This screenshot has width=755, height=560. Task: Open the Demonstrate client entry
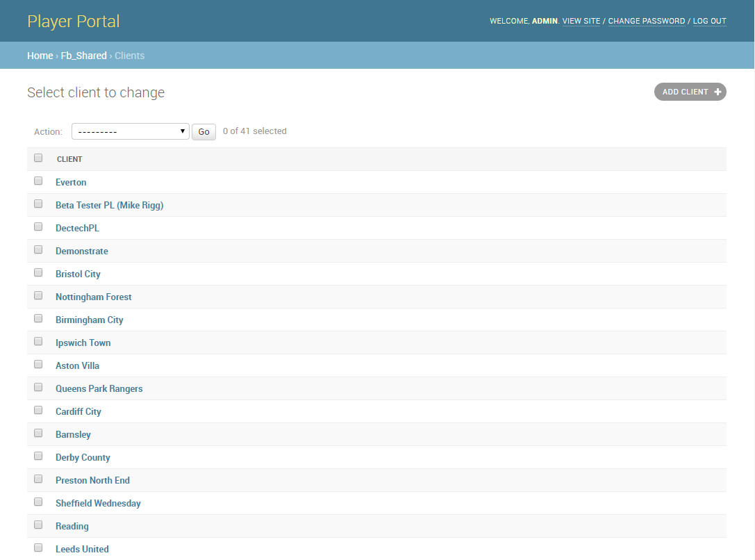[x=82, y=252]
